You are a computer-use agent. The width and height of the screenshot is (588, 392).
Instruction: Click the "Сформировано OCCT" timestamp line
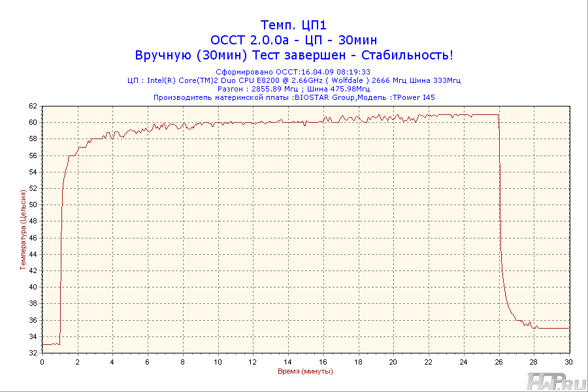pyautogui.click(x=293, y=72)
